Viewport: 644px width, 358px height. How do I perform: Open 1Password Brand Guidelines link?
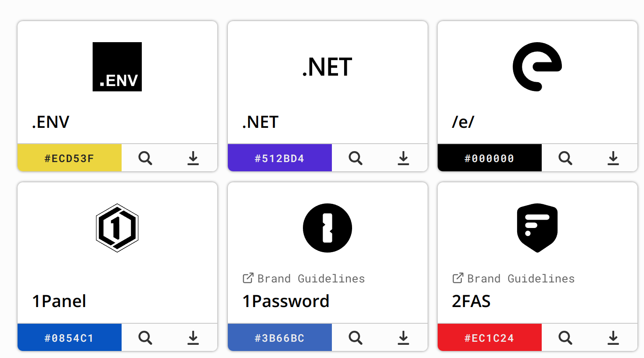coord(304,278)
